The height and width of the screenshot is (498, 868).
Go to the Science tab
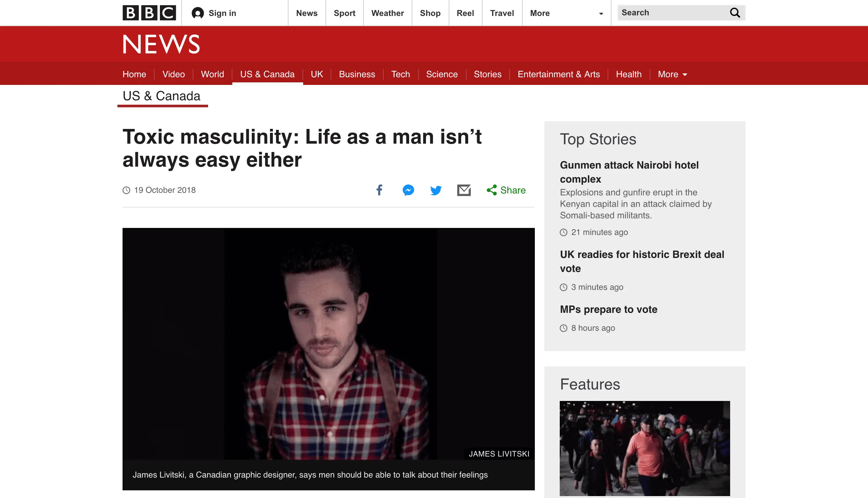click(x=442, y=74)
